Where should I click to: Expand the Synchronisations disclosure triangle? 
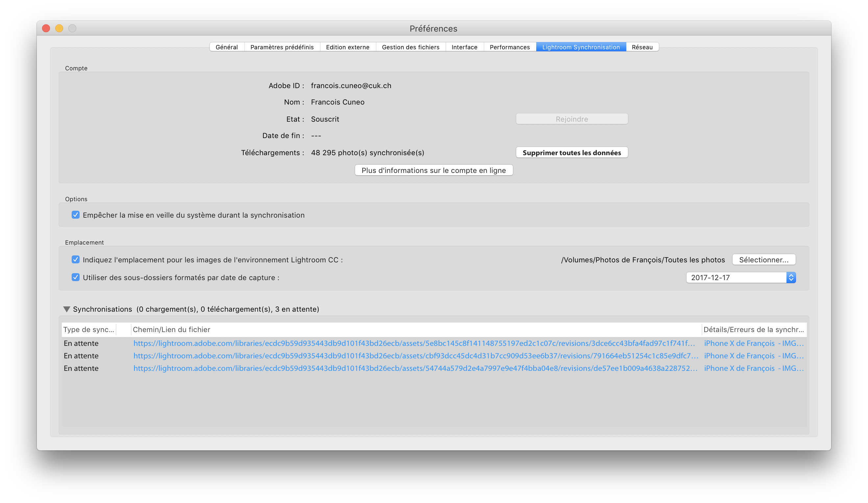point(68,308)
